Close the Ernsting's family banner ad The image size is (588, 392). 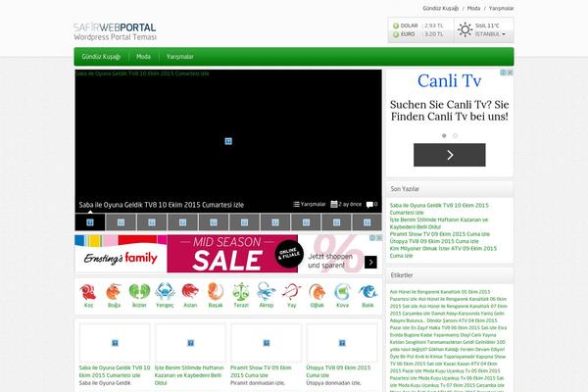pyautogui.click(x=379, y=238)
